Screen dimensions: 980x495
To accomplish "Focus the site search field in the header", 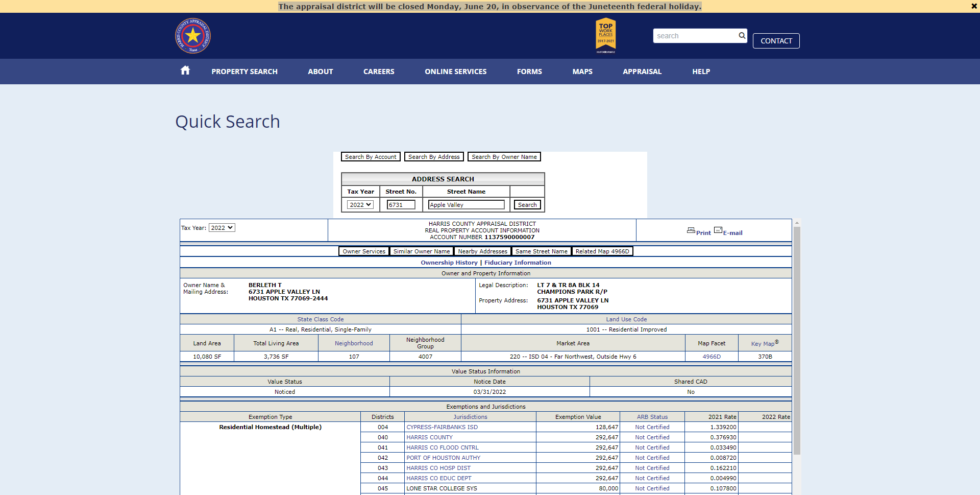I will (695, 36).
